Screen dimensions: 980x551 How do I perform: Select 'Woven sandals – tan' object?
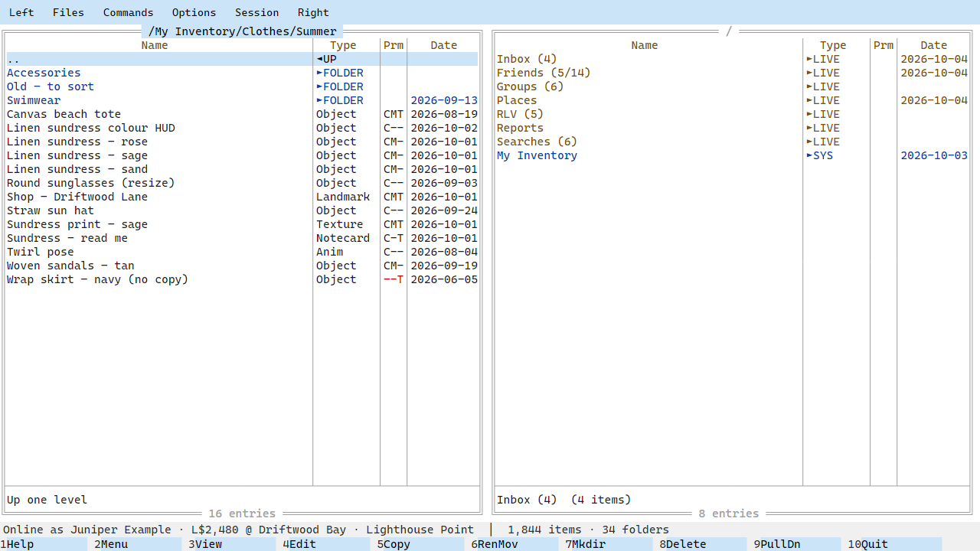242,266
